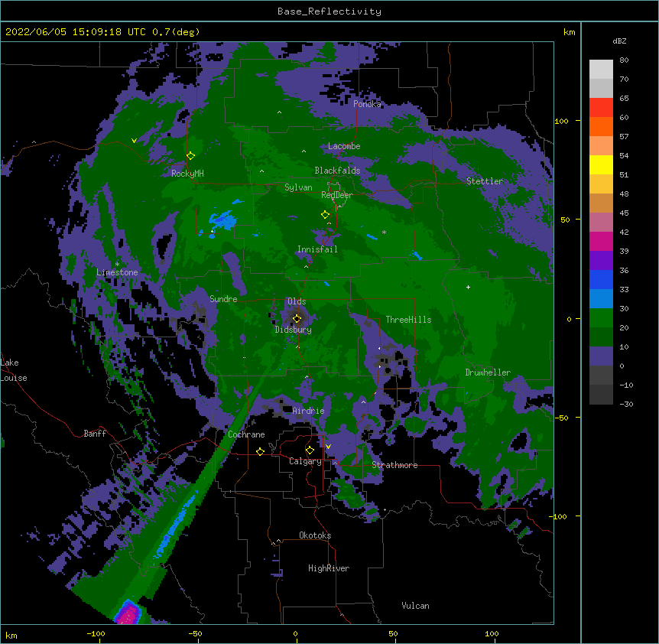This screenshot has height=644, width=659.
Task: Click the Airdrie label
Action: pyautogui.click(x=308, y=411)
